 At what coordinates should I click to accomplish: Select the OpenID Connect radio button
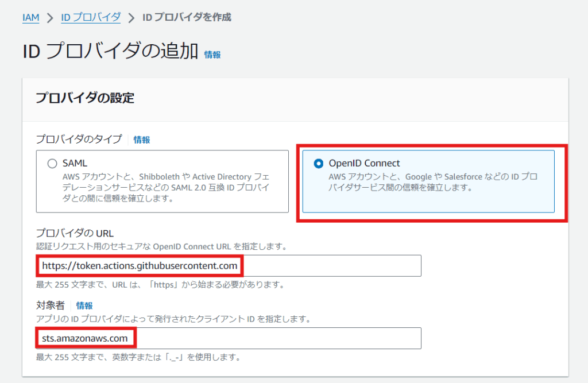click(319, 164)
